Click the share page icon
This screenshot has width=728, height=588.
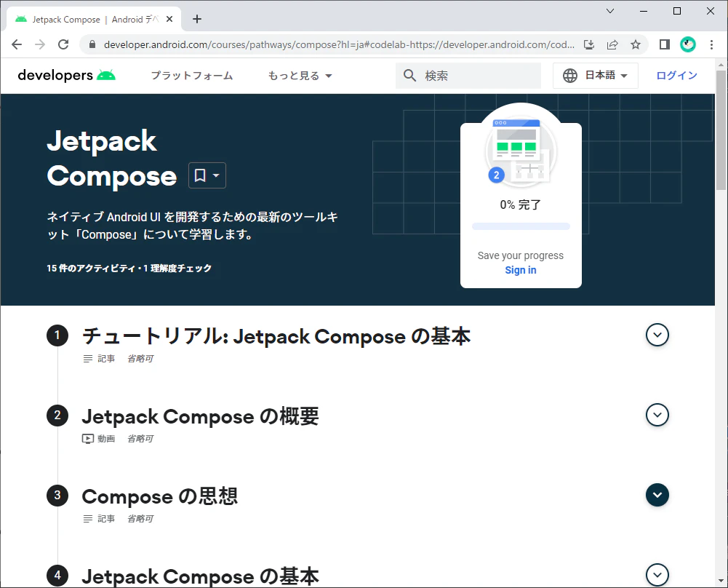pos(612,44)
